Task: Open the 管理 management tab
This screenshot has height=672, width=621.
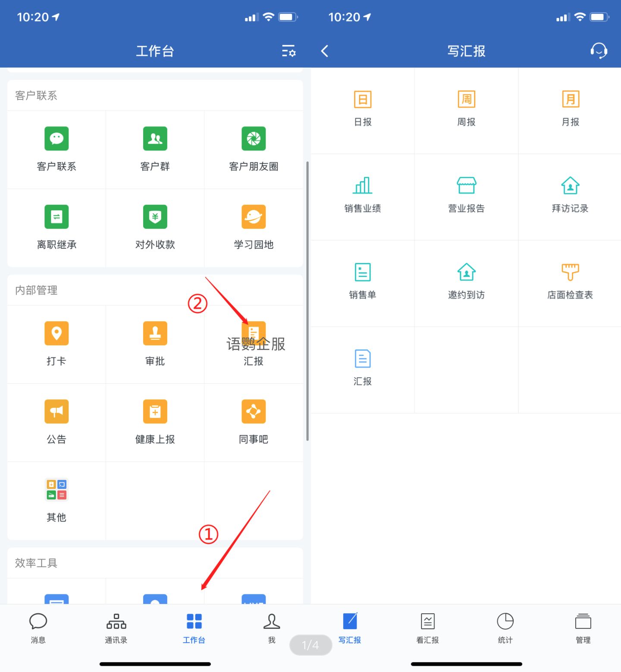Action: (x=583, y=628)
